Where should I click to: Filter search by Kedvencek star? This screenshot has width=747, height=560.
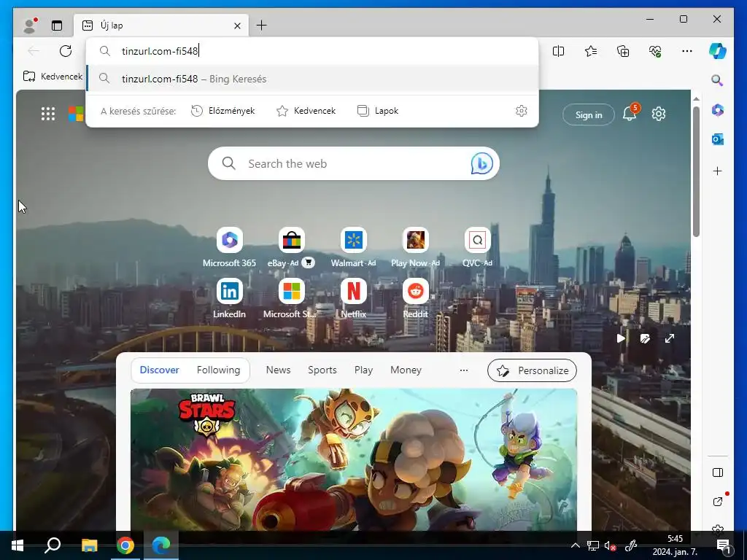(306, 111)
